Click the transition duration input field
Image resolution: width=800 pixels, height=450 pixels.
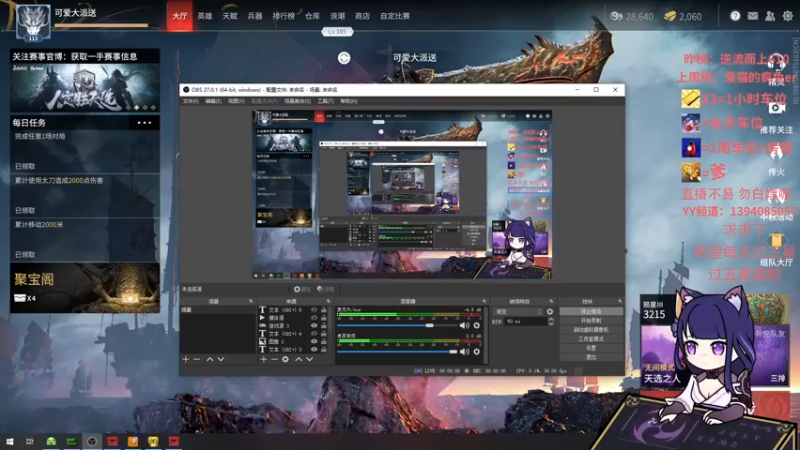526,321
